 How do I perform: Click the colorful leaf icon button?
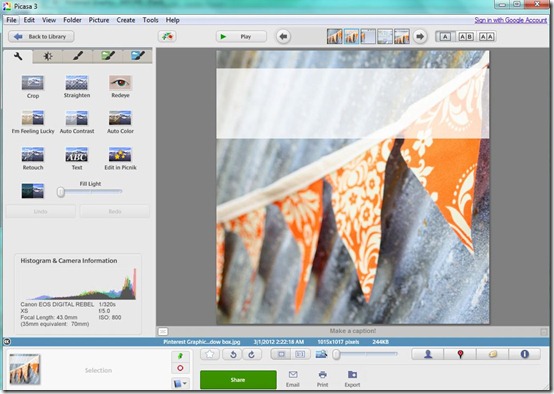click(x=167, y=36)
